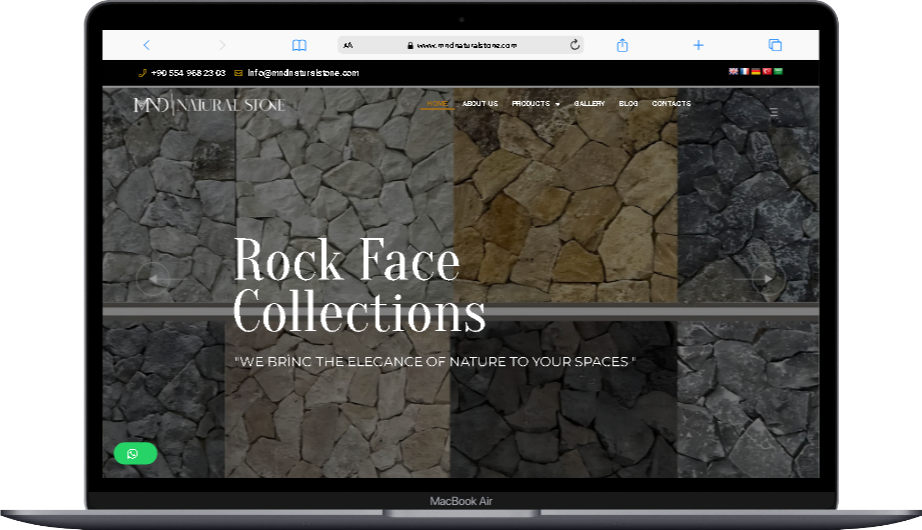Reload the page with refresh icon

[x=574, y=44]
